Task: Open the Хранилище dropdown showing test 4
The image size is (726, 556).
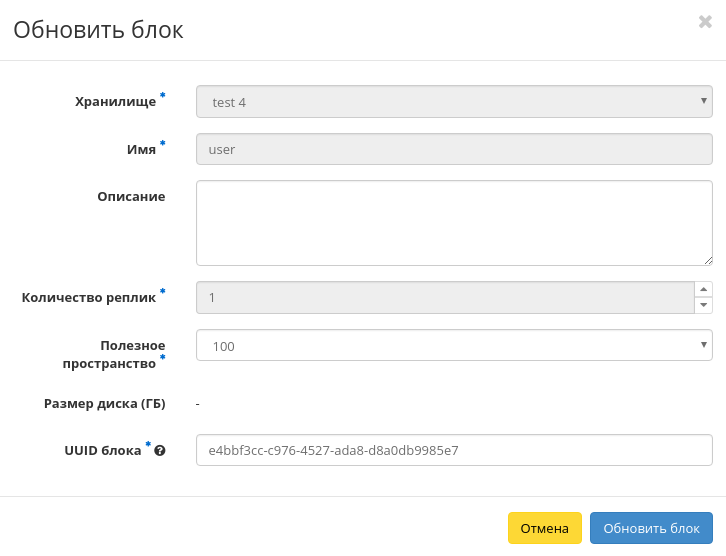Action: click(454, 102)
